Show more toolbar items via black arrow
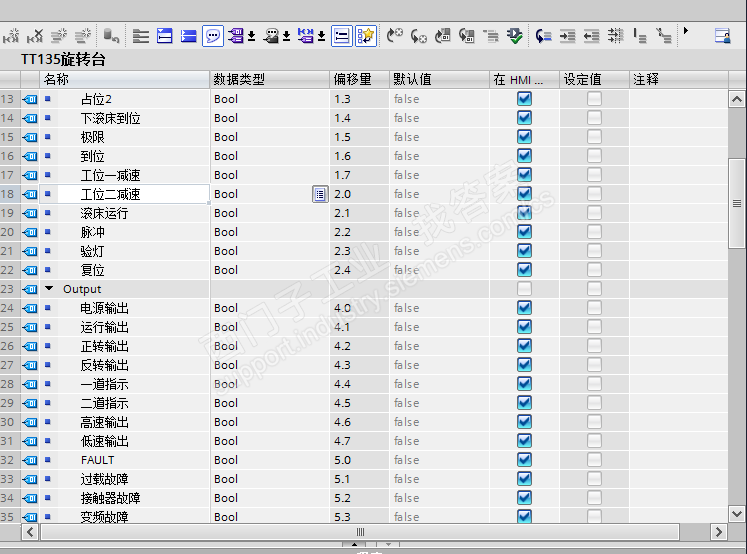 [x=686, y=31]
